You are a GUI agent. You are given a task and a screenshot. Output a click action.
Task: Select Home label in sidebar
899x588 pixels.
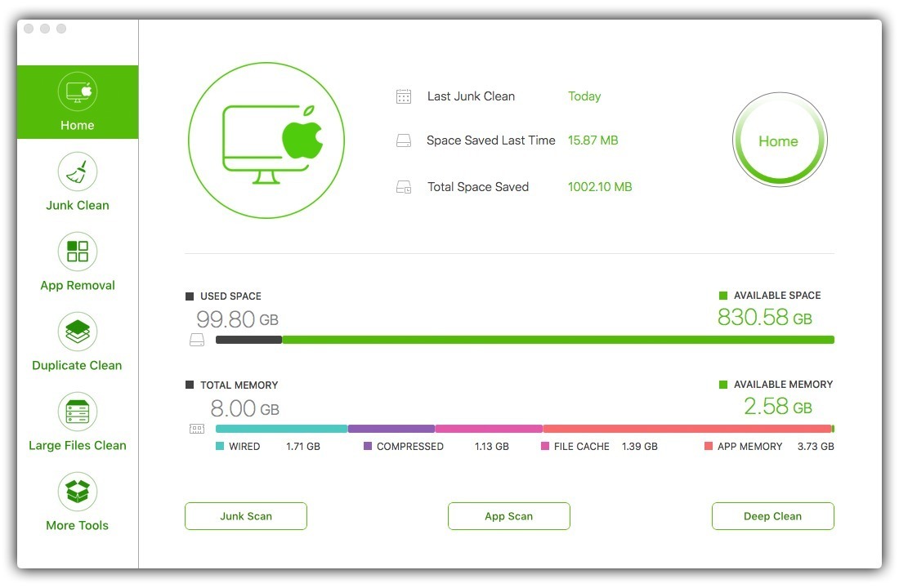[78, 125]
